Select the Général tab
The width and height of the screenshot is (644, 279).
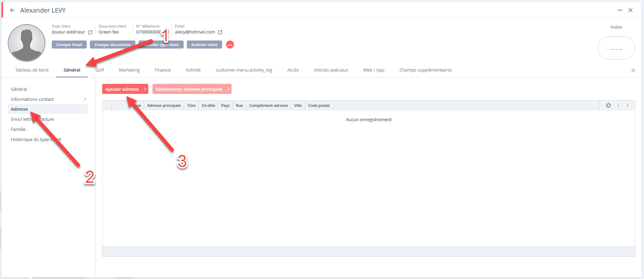coord(72,70)
